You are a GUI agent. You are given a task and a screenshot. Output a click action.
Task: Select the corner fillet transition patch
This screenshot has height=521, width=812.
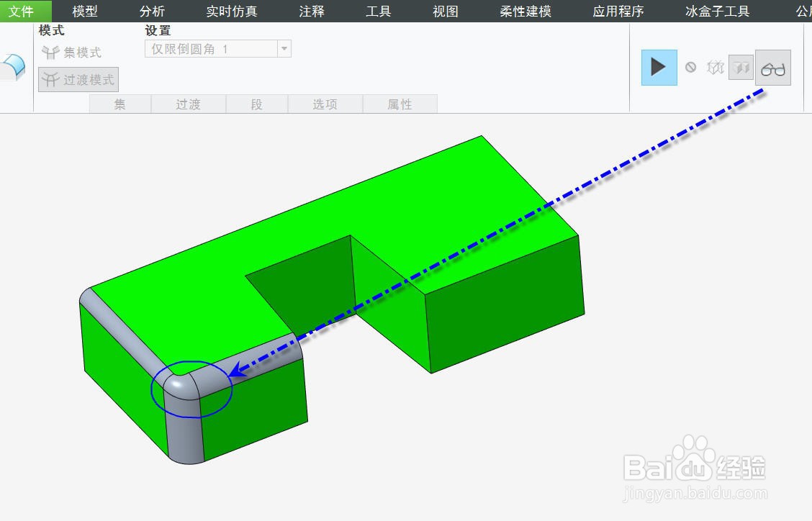180,386
